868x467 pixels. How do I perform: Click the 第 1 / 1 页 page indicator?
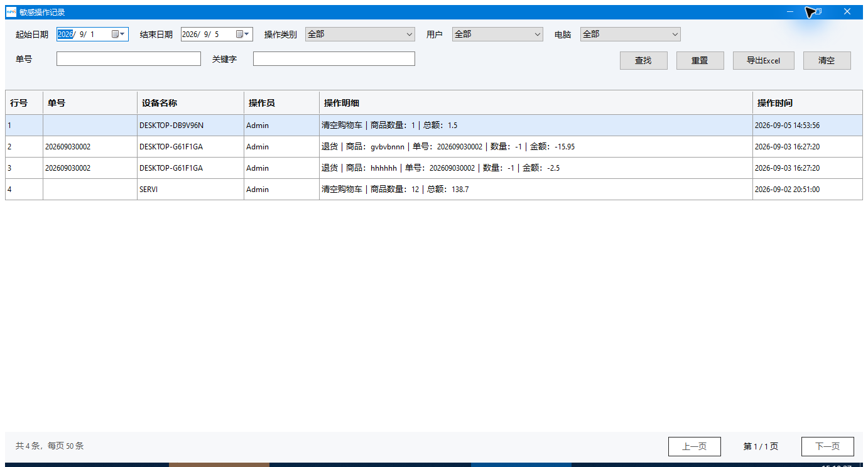click(x=761, y=446)
